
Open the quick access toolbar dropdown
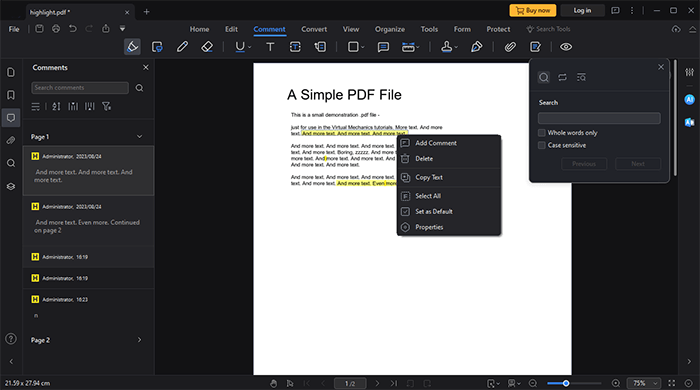click(122, 29)
